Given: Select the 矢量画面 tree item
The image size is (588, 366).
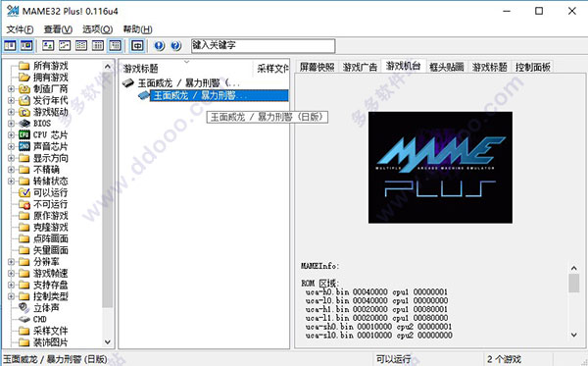Looking at the screenshot, I should 51,250.
